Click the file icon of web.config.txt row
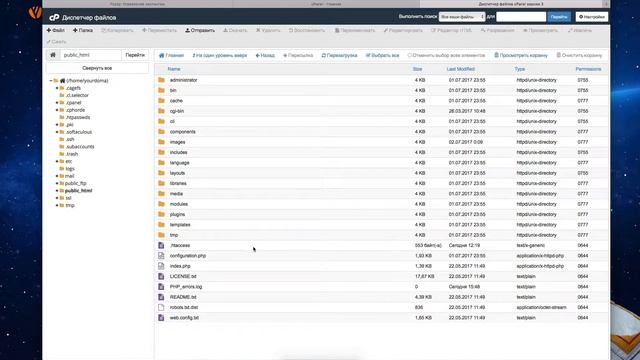Screen dimensions: 640x360 click(161, 318)
